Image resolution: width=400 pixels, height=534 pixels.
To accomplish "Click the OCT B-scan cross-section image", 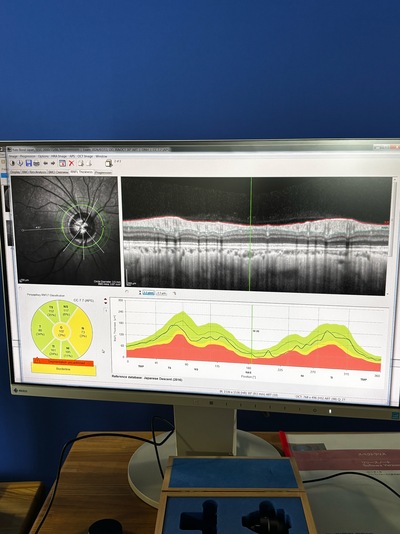I will [x=256, y=235].
